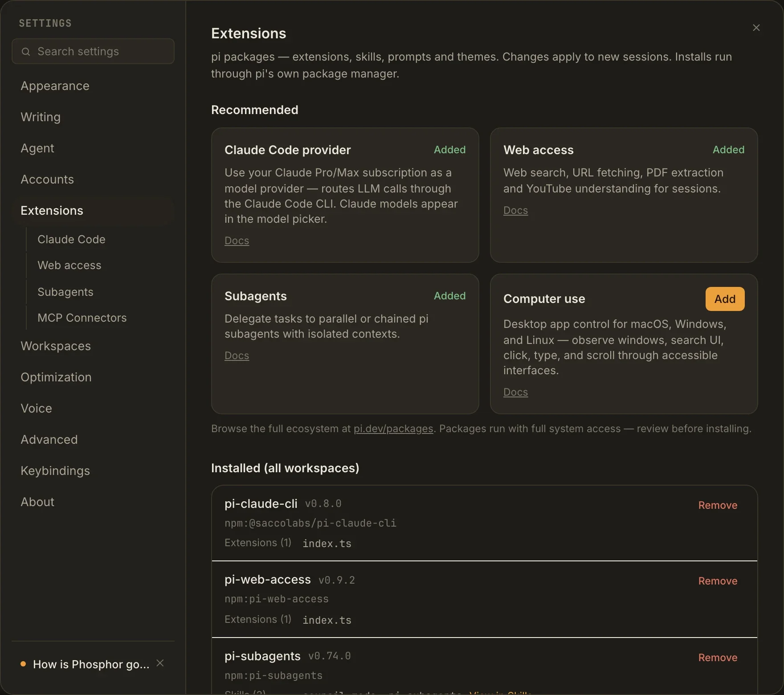Remove the pi-web-access package

click(718, 581)
